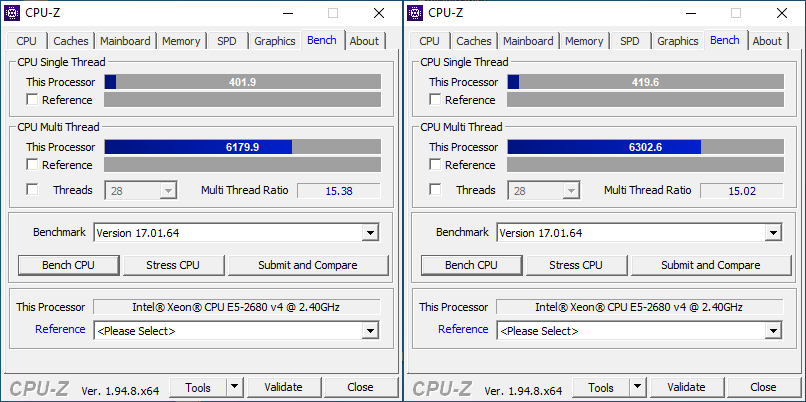Image resolution: width=806 pixels, height=402 pixels.
Task: Click the blue Reference link in right window
Action: [463, 329]
